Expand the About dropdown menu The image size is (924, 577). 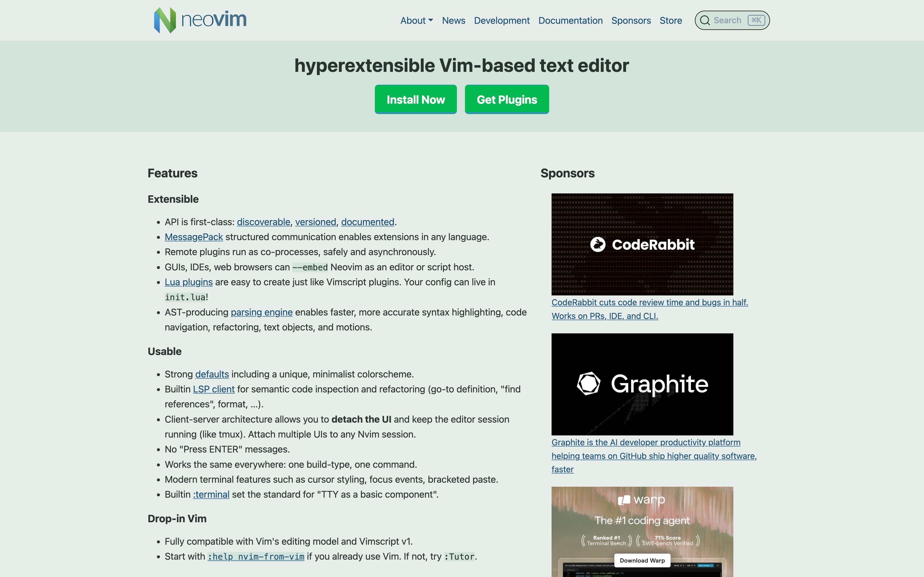416,21
